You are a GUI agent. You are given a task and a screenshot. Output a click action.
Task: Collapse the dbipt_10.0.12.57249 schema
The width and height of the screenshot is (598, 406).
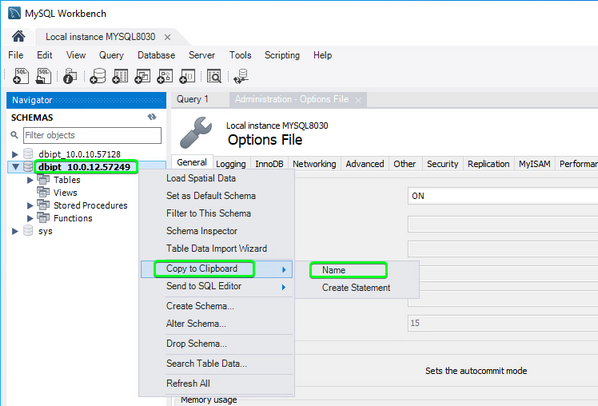click(16, 167)
